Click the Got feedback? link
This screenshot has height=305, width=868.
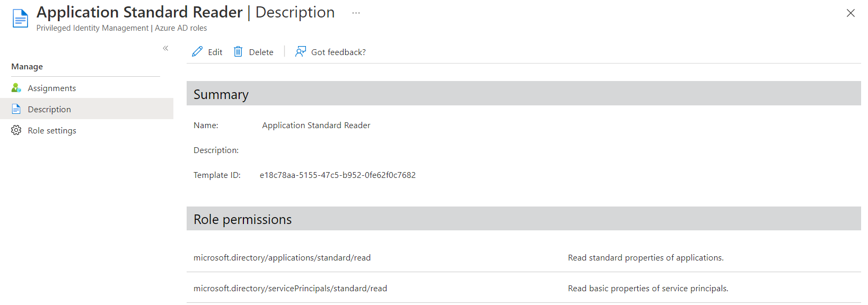click(338, 52)
